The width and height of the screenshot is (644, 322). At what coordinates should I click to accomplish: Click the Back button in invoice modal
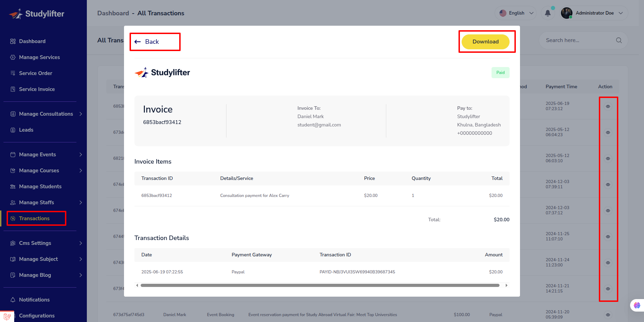pos(147,42)
